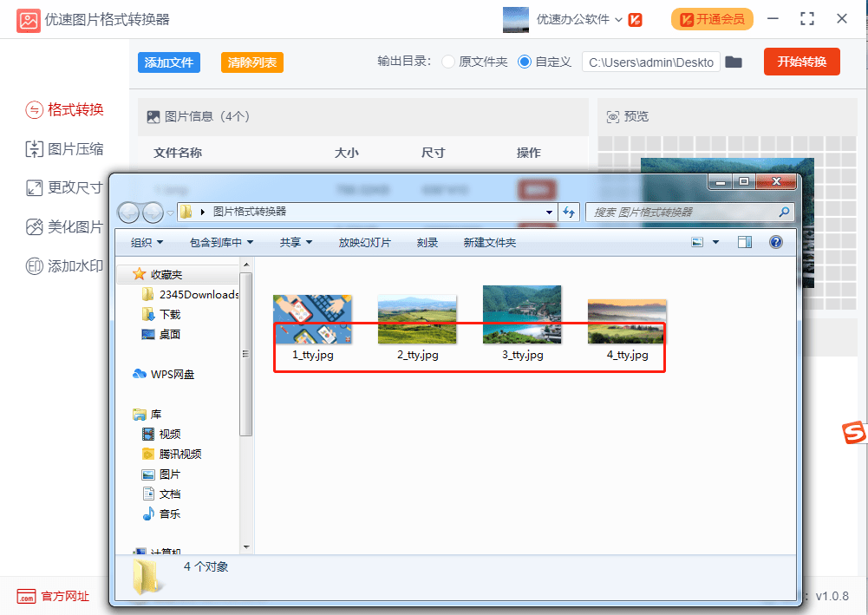Click the navigation pane scroll up arrow
Viewport: 868px width, 615px height.
pyautogui.click(x=246, y=265)
